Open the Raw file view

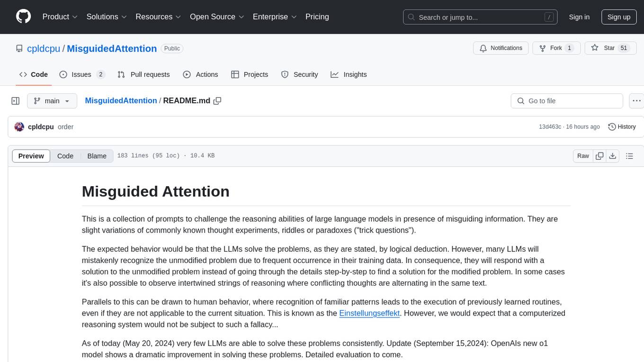coord(583,156)
